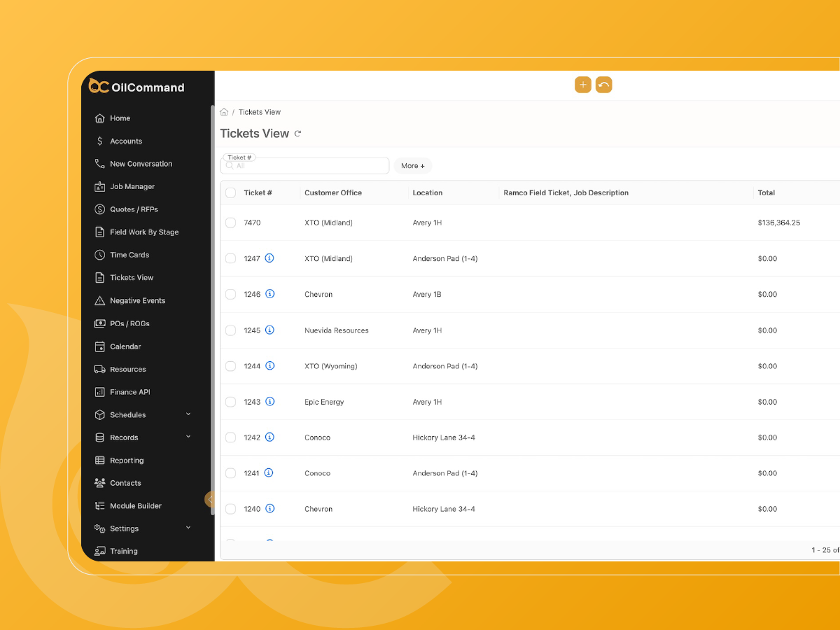Click the Quotes / RFPs icon
This screenshot has width=840, height=630.
pos(99,209)
